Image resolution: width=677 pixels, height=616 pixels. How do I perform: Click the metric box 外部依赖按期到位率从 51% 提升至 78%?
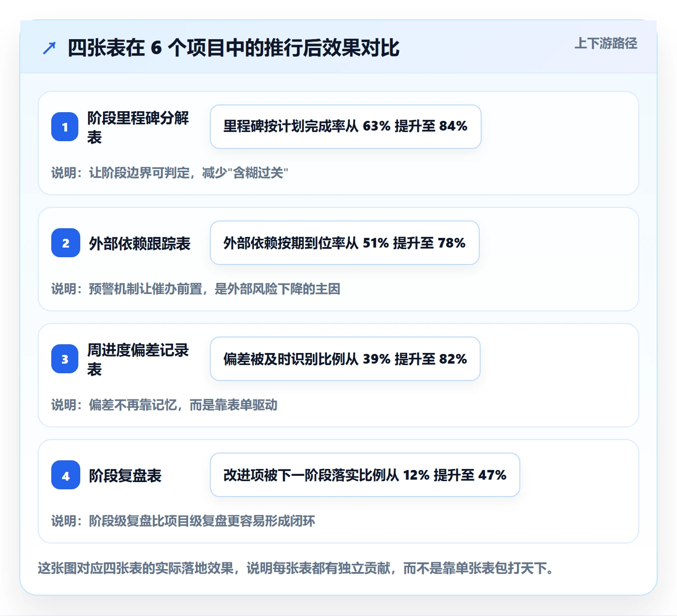(x=344, y=243)
